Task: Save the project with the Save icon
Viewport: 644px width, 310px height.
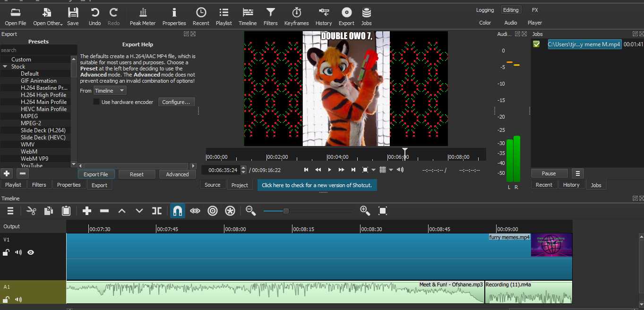Action: tap(73, 17)
